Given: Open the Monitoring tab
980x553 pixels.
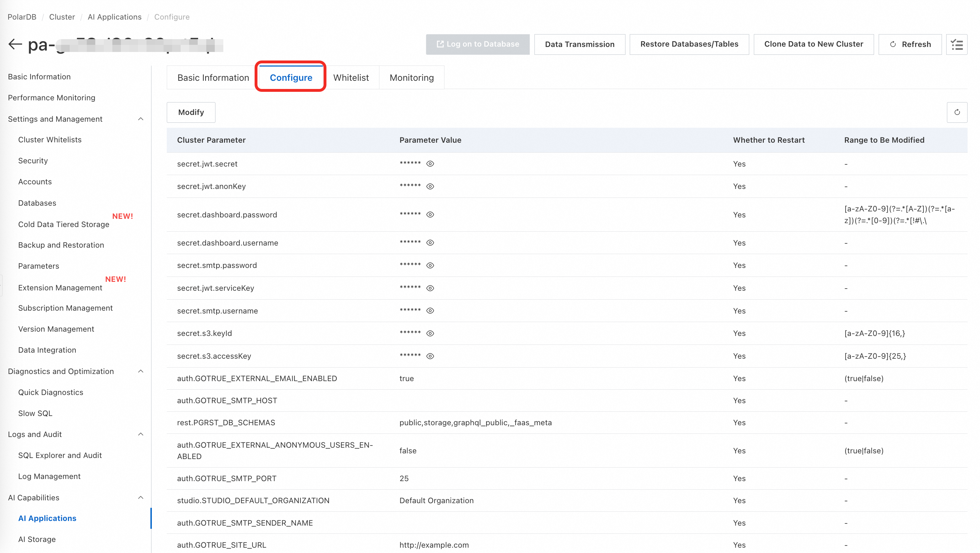Looking at the screenshot, I should click(411, 78).
